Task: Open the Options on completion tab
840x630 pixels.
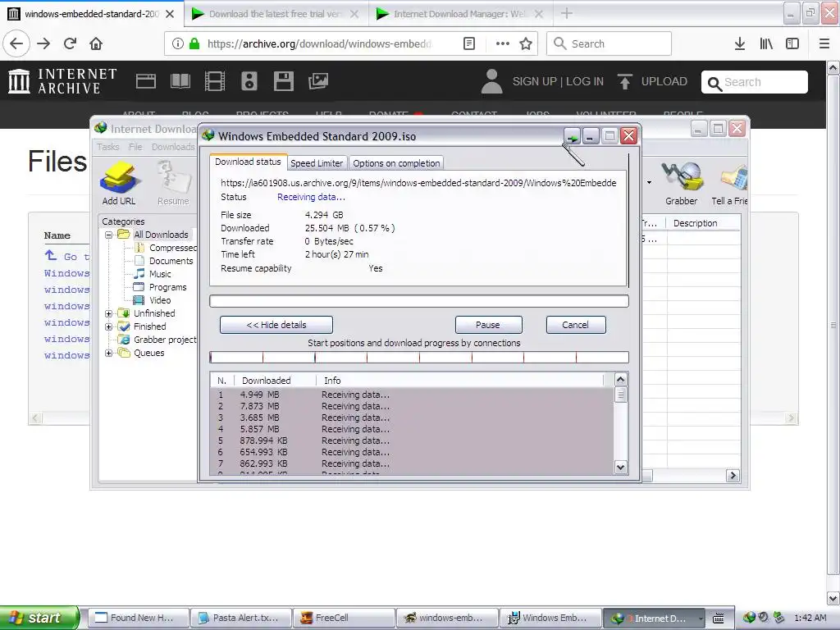Action: click(396, 163)
